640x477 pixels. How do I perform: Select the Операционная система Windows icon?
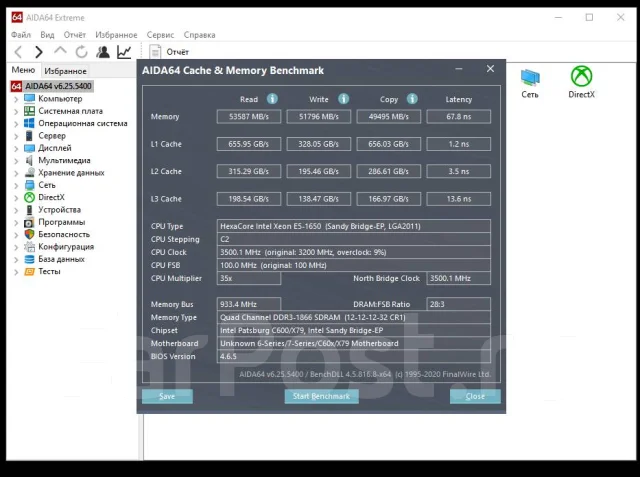(x=29, y=123)
